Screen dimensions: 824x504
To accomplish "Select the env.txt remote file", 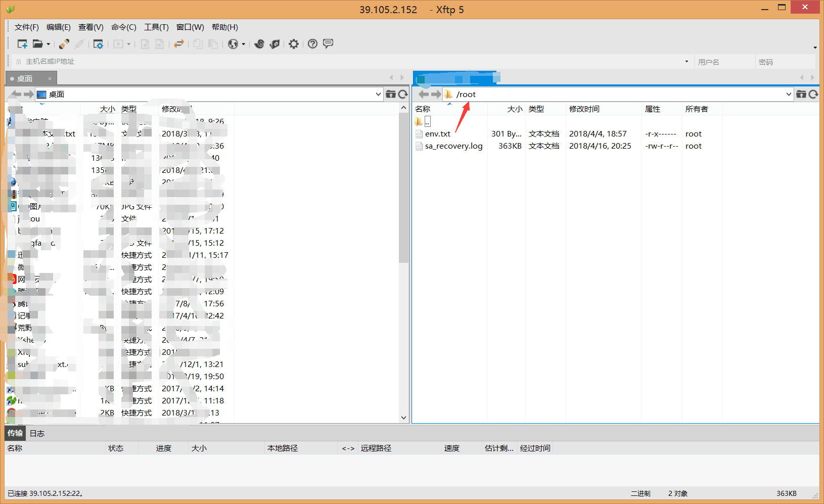I will [x=438, y=134].
